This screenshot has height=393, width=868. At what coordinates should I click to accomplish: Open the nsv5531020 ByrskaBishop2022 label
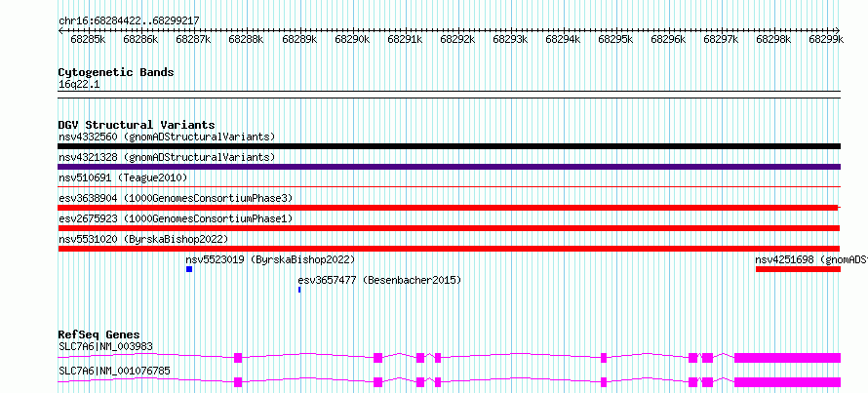(x=143, y=239)
